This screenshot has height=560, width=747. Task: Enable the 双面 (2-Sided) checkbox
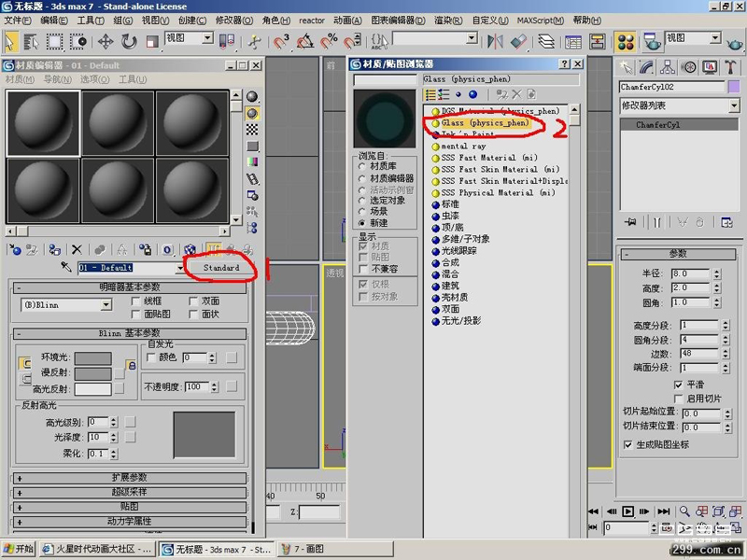[193, 301]
